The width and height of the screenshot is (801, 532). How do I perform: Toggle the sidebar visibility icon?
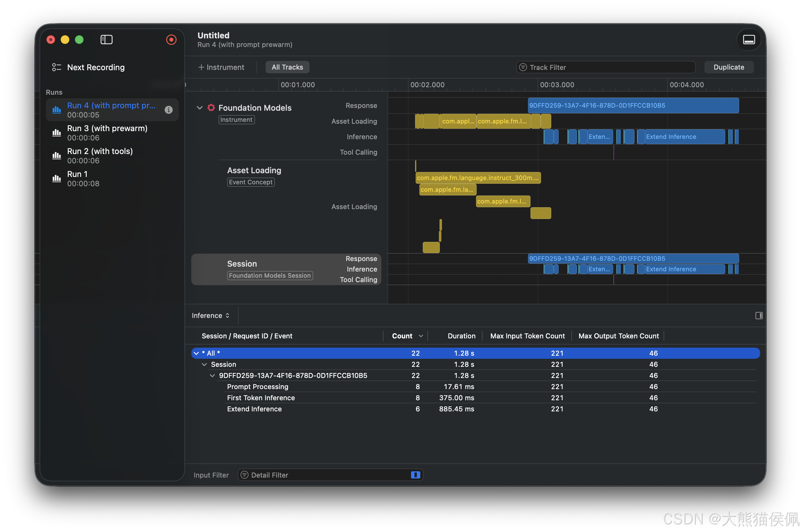coord(106,40)
